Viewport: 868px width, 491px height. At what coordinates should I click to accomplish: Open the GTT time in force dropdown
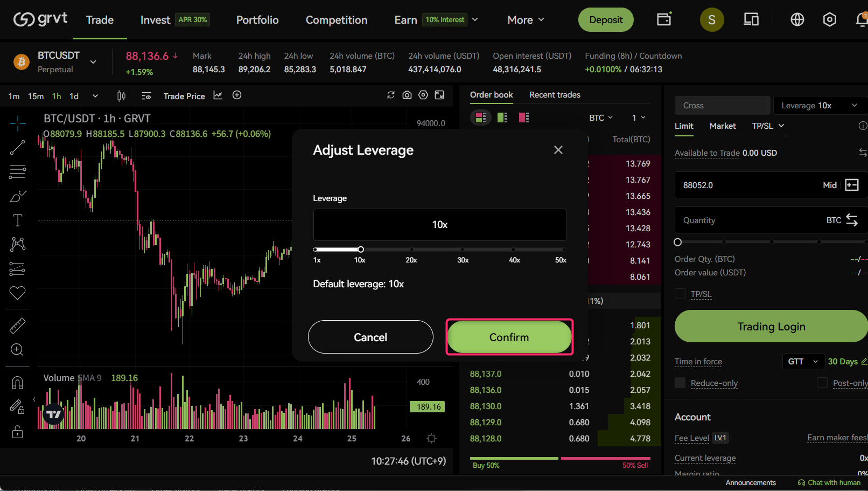point(802,361)
